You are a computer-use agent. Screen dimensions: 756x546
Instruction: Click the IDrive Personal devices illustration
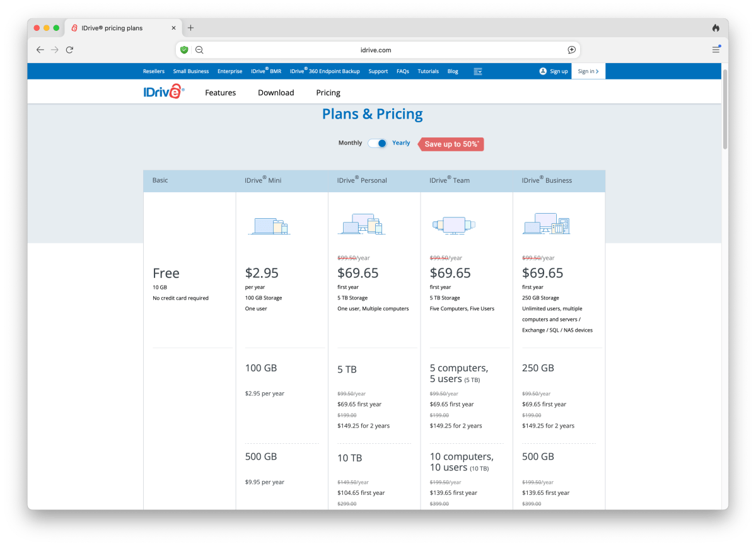(x=362, y=224)
